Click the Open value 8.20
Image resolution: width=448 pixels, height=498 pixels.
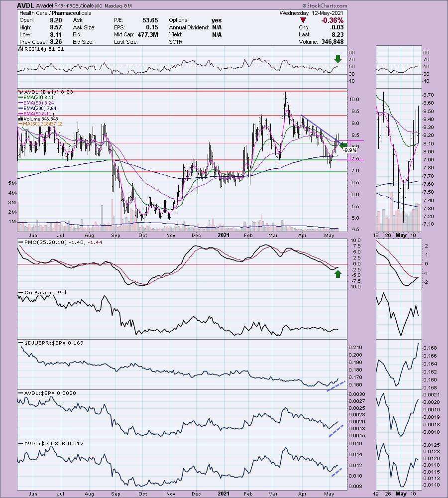(56, 20)
